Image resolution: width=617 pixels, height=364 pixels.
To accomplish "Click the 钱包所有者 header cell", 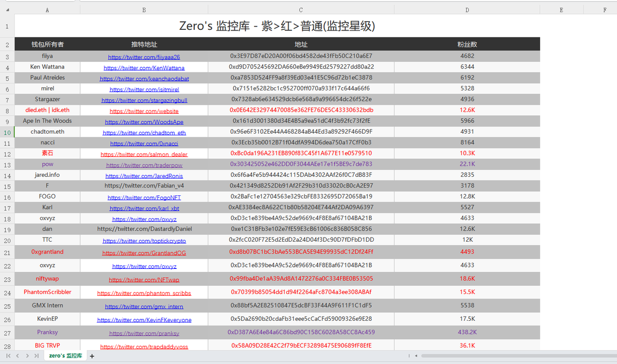I will coord(47,45).
